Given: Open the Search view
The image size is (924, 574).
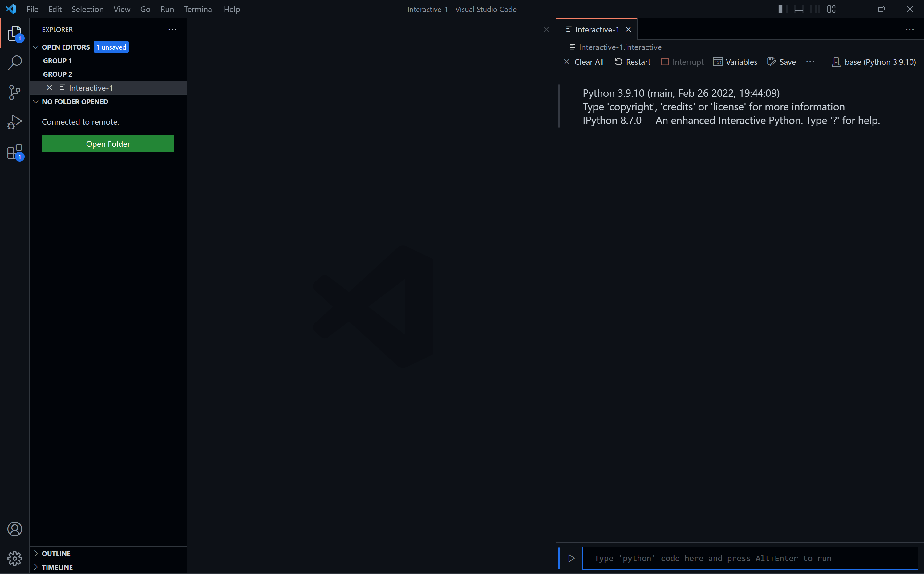Looking at the screenshot, I should [15, 63].
